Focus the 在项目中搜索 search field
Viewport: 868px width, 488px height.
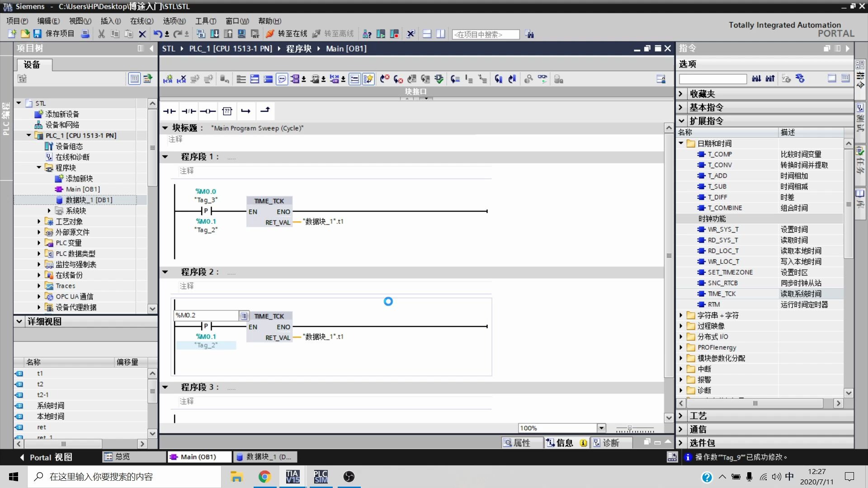tap(486, 34)
